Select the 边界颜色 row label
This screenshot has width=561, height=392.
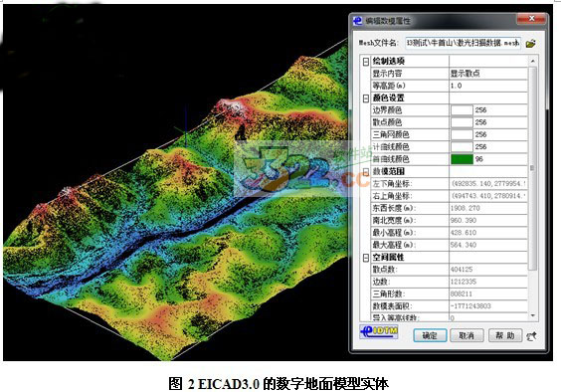387,109
